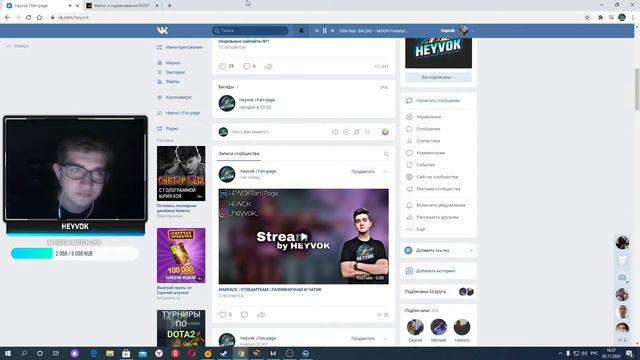Promote the bottom Heyvok Fan-page post
The width and height of the screenshot is (640, 360).
pos(363,338)
